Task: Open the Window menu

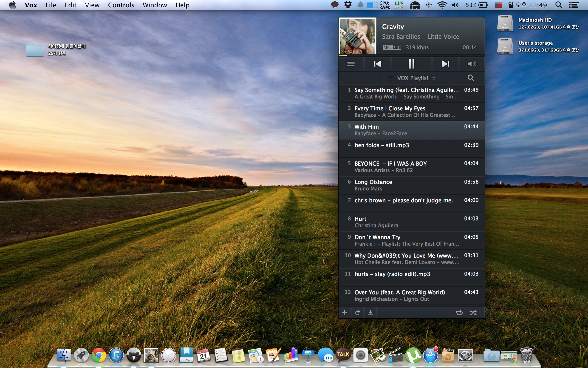Action: tap(155, 5)
